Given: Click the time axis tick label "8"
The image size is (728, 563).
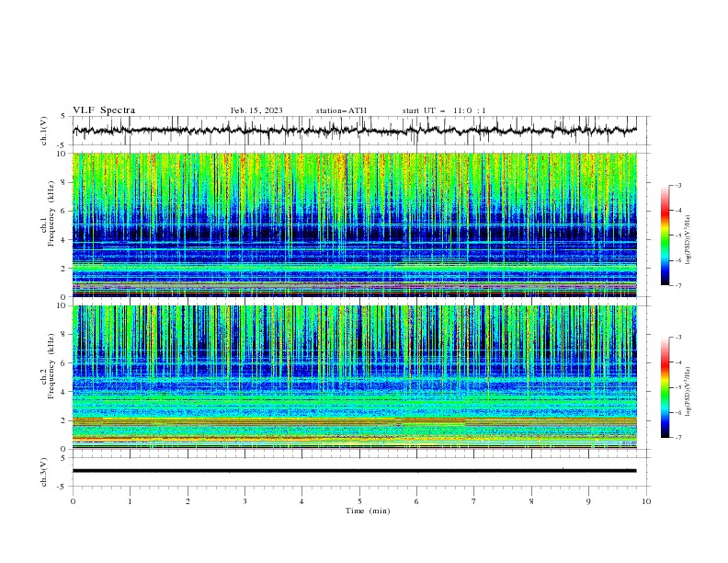Looking at the screenshot, I should tap(531, 501).
